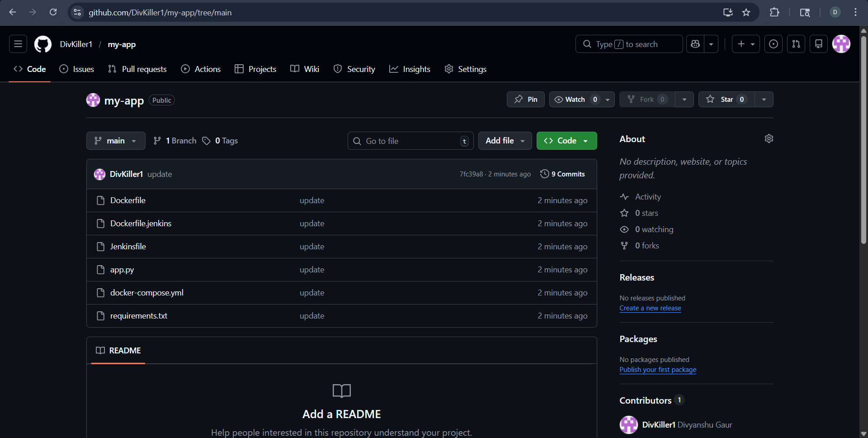The height and width of the screenshot is (438, 868).
Task: Expand the green Code dropdown
Action: click(x=566, y=141)
